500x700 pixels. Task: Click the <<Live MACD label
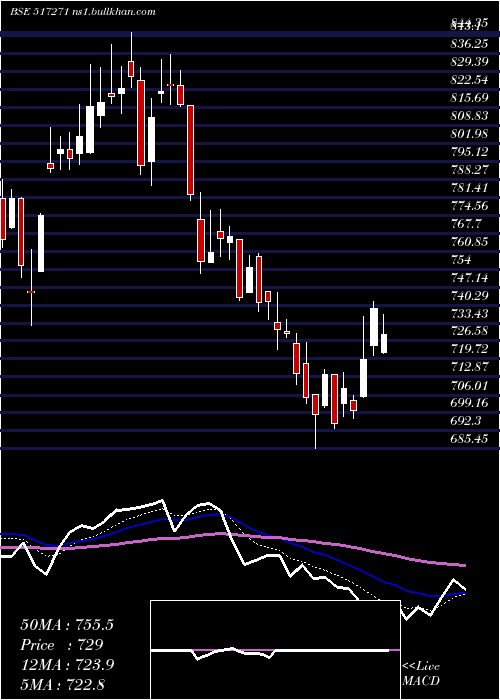[x=421, y=673]
